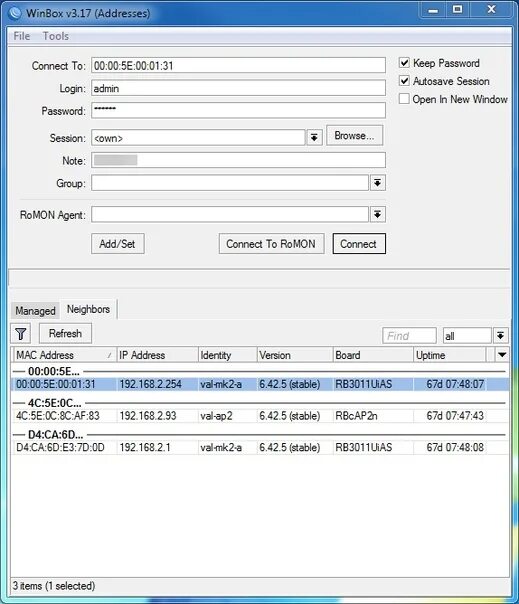519x604 pixels.
Task: Switch to the Managed tab
Action: coord(35,310)
